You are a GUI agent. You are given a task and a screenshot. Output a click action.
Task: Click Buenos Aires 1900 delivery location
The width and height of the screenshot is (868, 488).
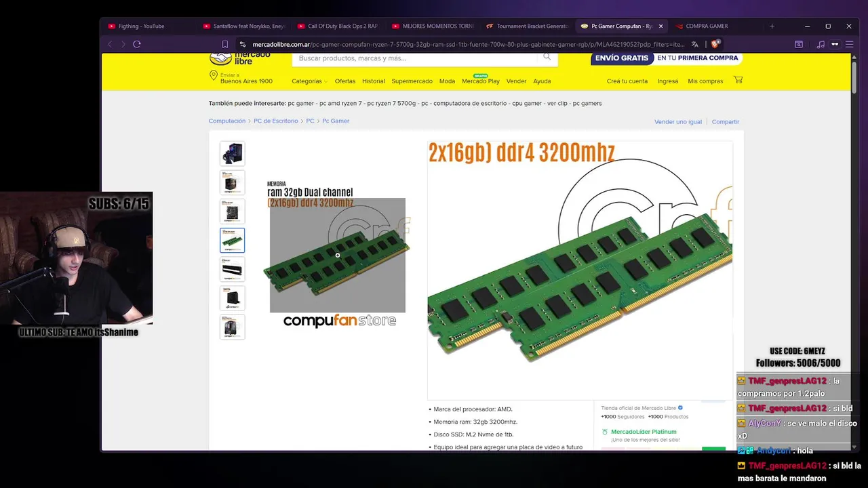(246, 81)
